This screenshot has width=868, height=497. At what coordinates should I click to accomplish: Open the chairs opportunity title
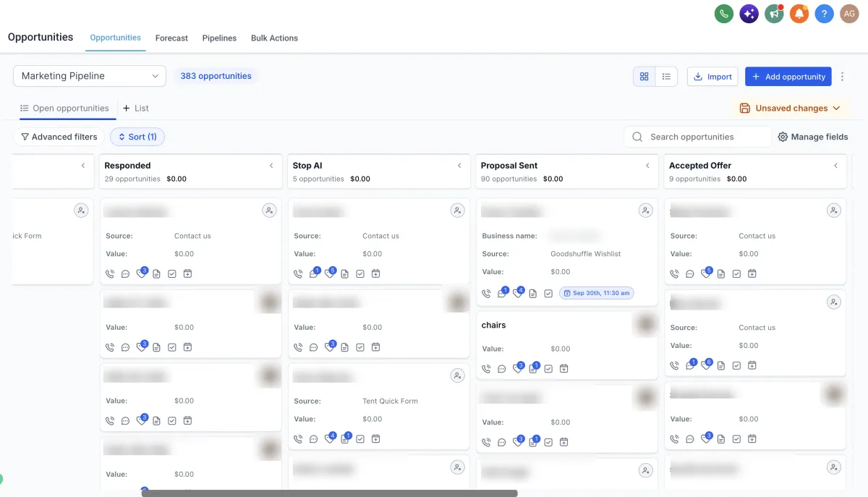pos(494,326)
